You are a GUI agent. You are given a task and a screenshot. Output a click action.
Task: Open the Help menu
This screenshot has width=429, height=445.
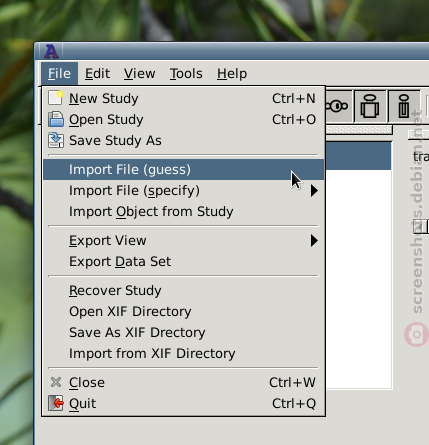232,74
